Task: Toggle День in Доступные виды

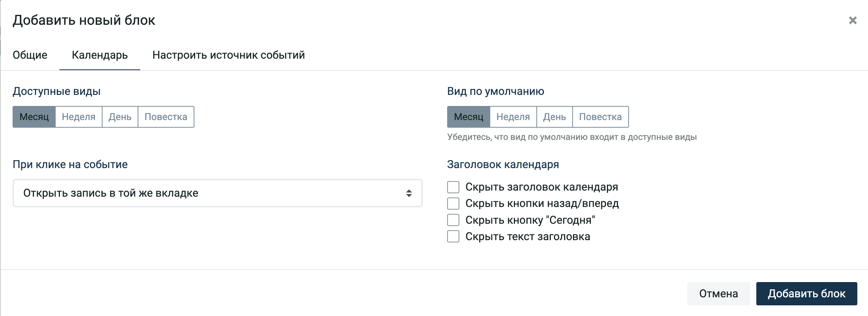Action: pyautogui.click(x=120, y=117)
